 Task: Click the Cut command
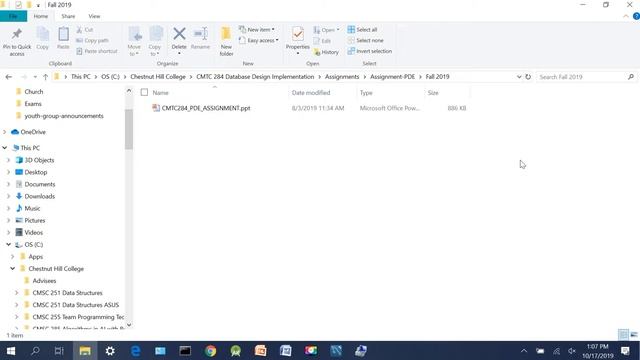[85, 30]
